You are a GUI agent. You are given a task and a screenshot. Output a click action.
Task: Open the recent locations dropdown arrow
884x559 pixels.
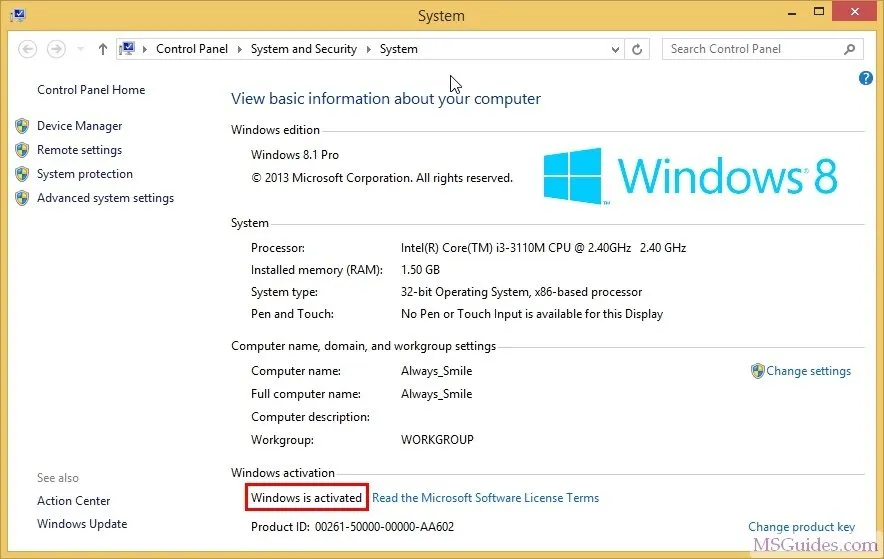coord(81,50)
